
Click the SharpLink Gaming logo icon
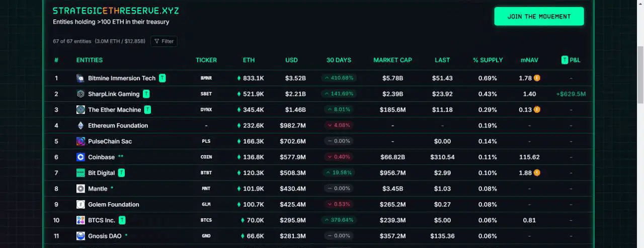80,94
